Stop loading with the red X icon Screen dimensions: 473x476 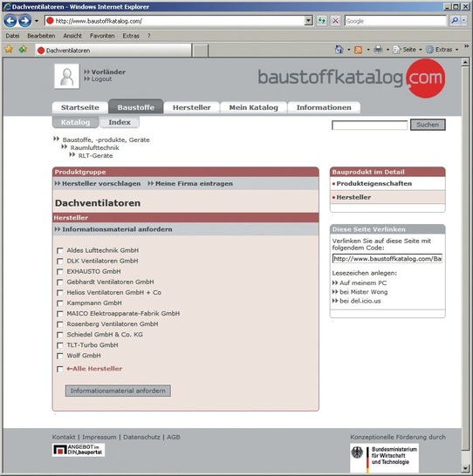[x=335, y=21]
